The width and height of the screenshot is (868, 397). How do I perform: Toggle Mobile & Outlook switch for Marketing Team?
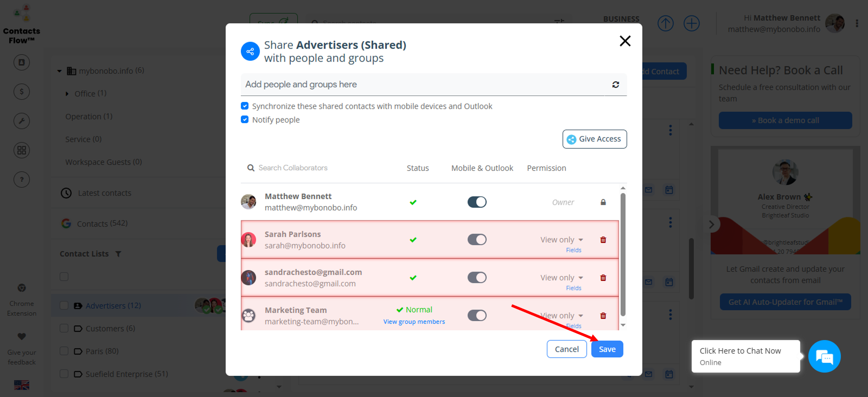477,316
